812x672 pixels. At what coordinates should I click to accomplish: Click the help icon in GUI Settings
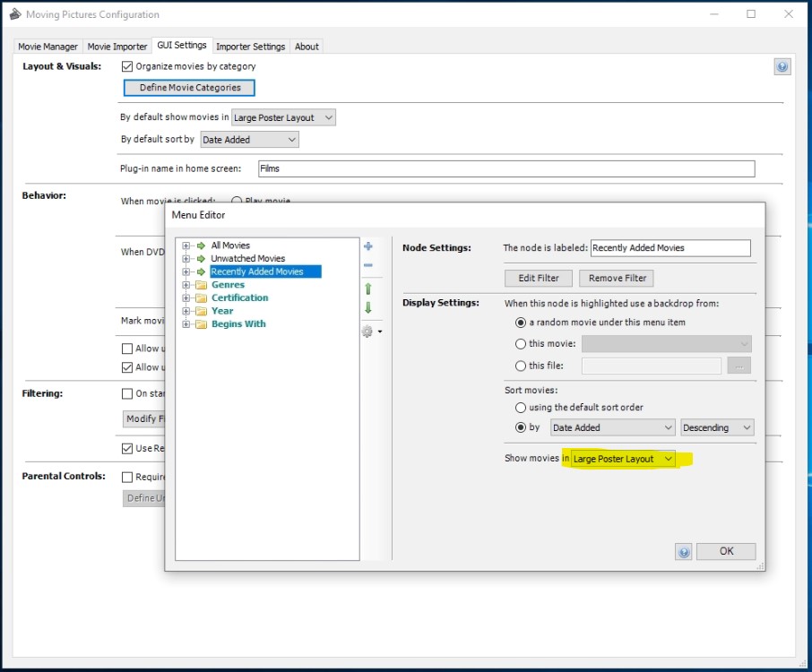(782, 67)
